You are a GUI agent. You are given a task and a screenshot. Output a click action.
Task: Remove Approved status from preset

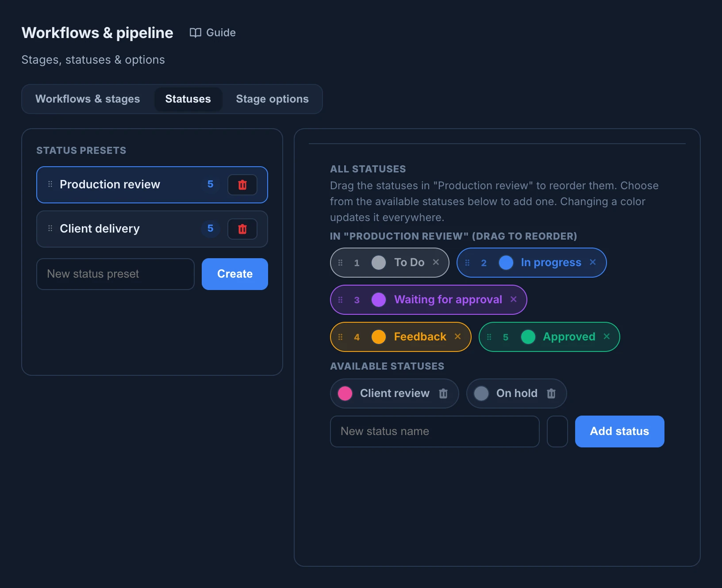(x=607, y=336)
